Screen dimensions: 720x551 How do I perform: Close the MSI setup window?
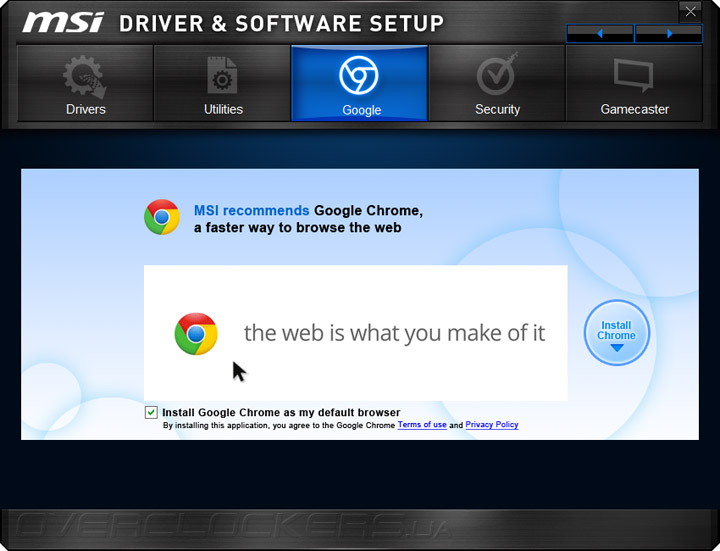690,12
